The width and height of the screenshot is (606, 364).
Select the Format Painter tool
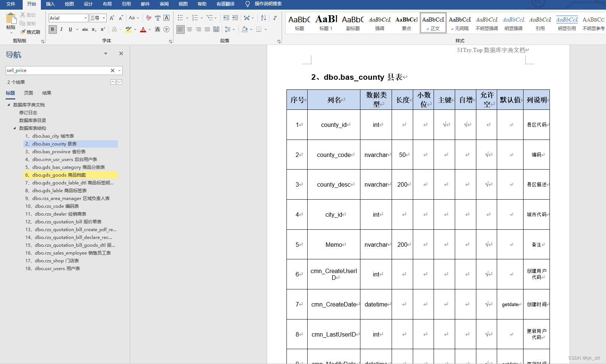(30, 32)
